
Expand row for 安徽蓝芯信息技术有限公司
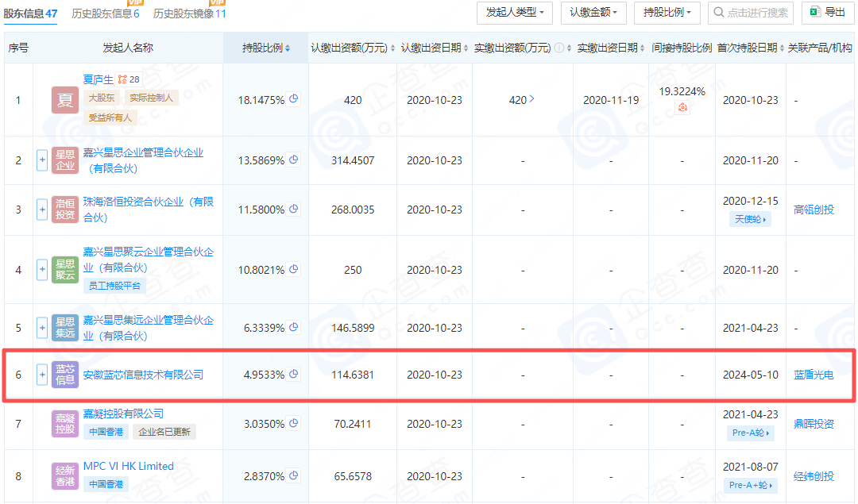coord(42,375)
